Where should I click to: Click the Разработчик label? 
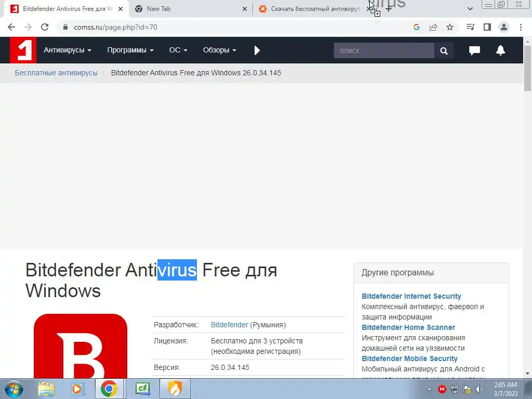tap(176, 325)
